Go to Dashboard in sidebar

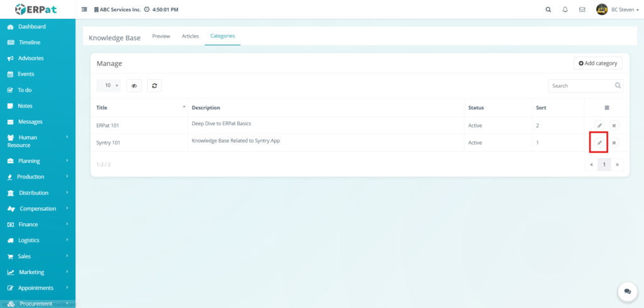[x=31, y=26]
